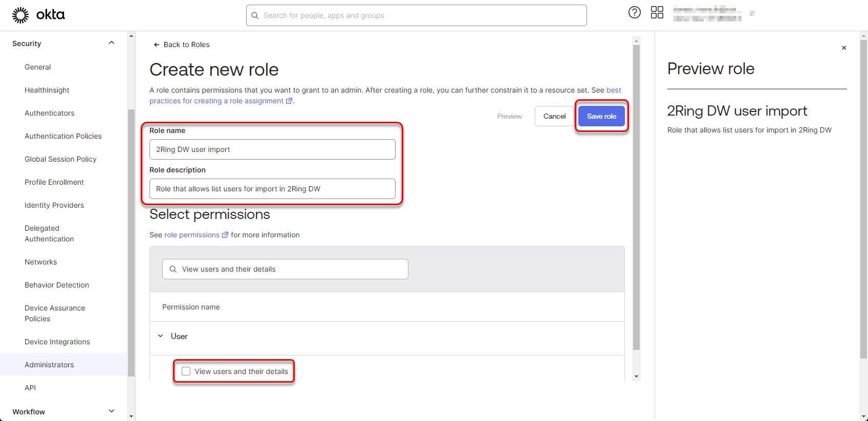Open the role permissions documentation link
Screen dimensions: 868x421
[191, 235]
